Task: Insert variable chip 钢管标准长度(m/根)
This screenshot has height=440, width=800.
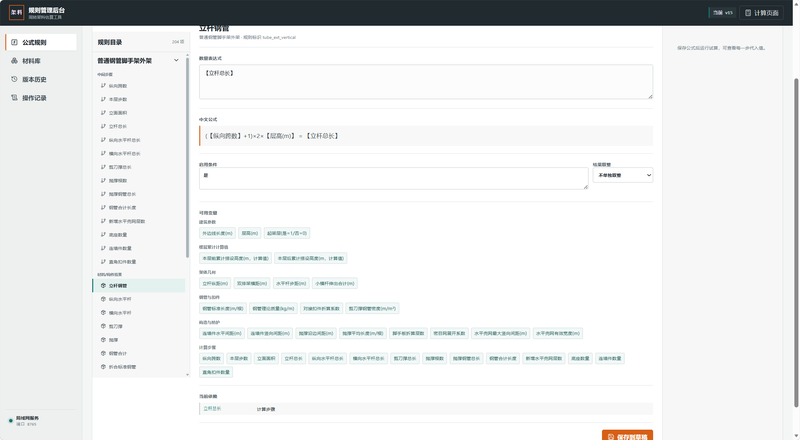Action: (222, 308)
